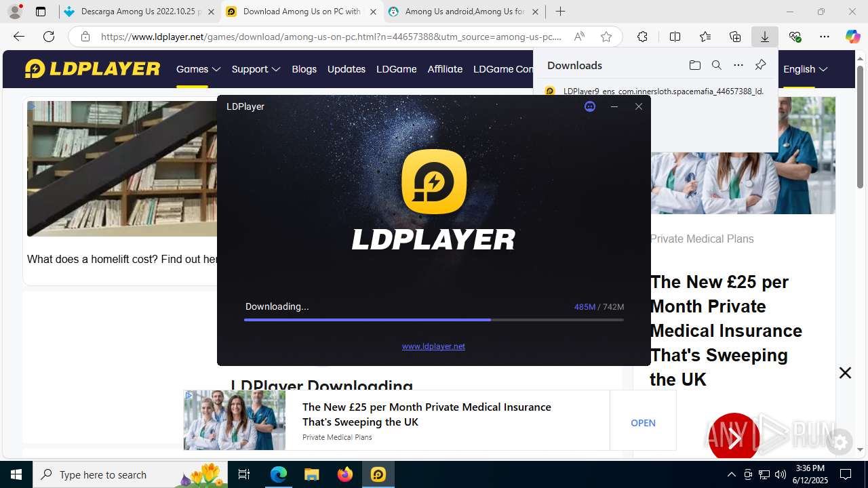Open clock showing 3:36 PM

coord(810,474)
